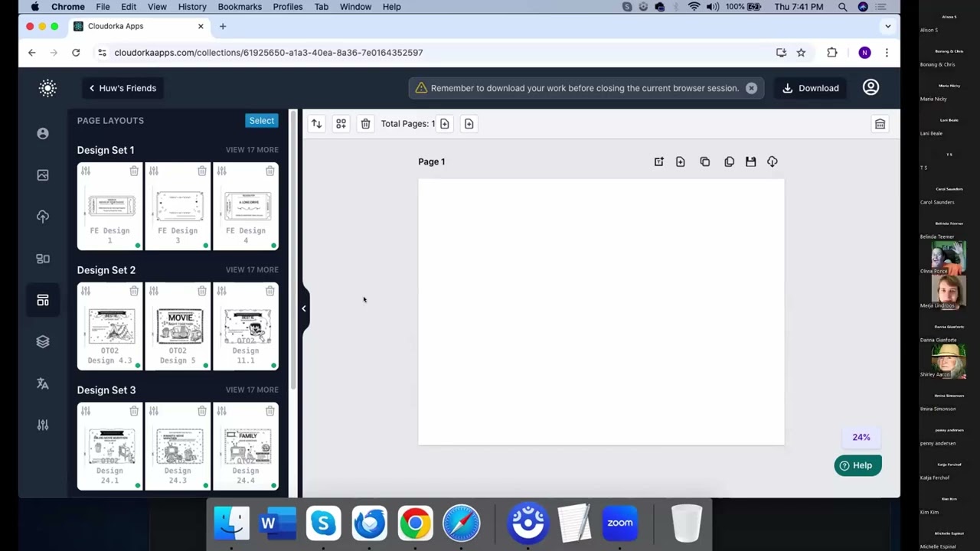Click the copy pages icon on Page 1
980x551 pixels.
coord(729,161)
